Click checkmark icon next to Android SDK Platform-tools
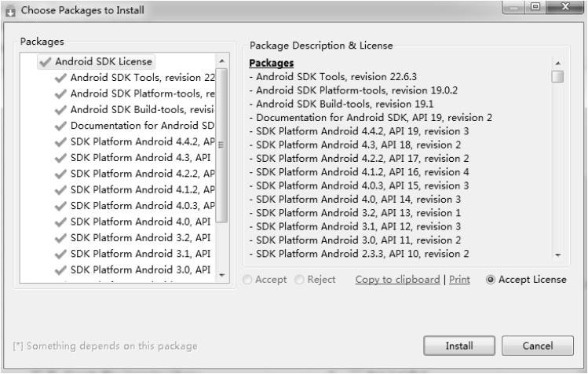Image resolution: width=588 pixels, height=374 pixels. [60, 93]
